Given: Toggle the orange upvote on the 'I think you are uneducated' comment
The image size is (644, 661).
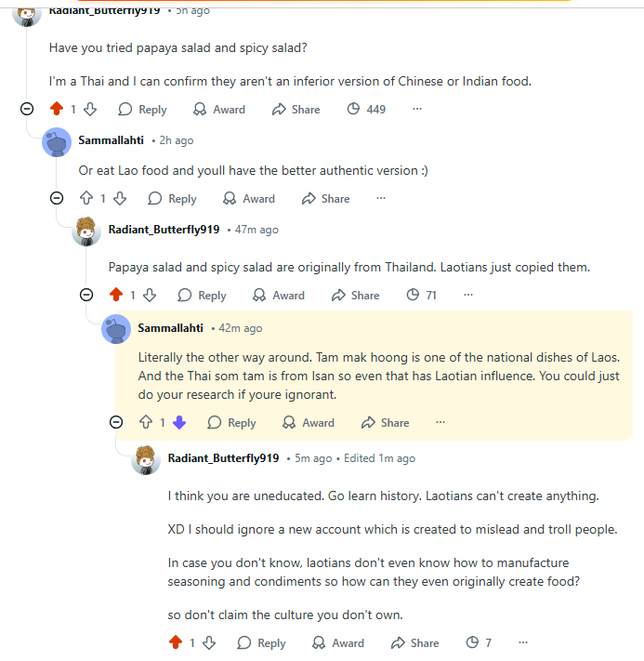Looking at the screenshot, I should tap(175, 643).
